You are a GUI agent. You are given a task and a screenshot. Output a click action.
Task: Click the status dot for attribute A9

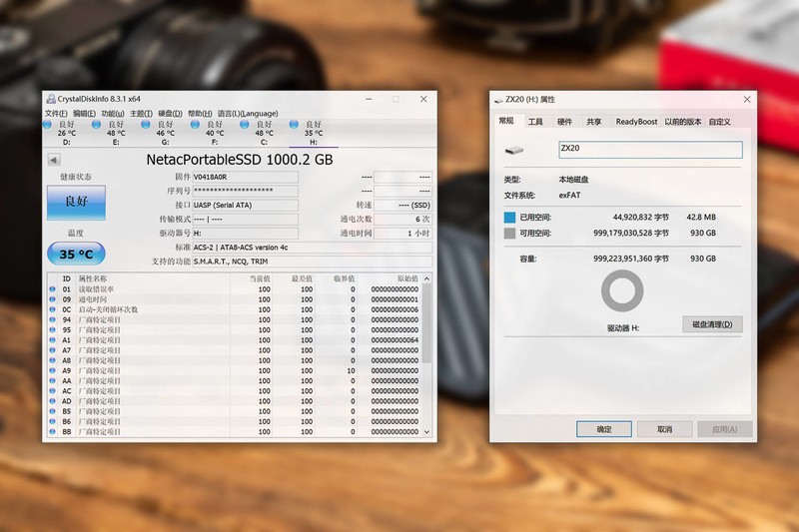[x=53, y=370]
